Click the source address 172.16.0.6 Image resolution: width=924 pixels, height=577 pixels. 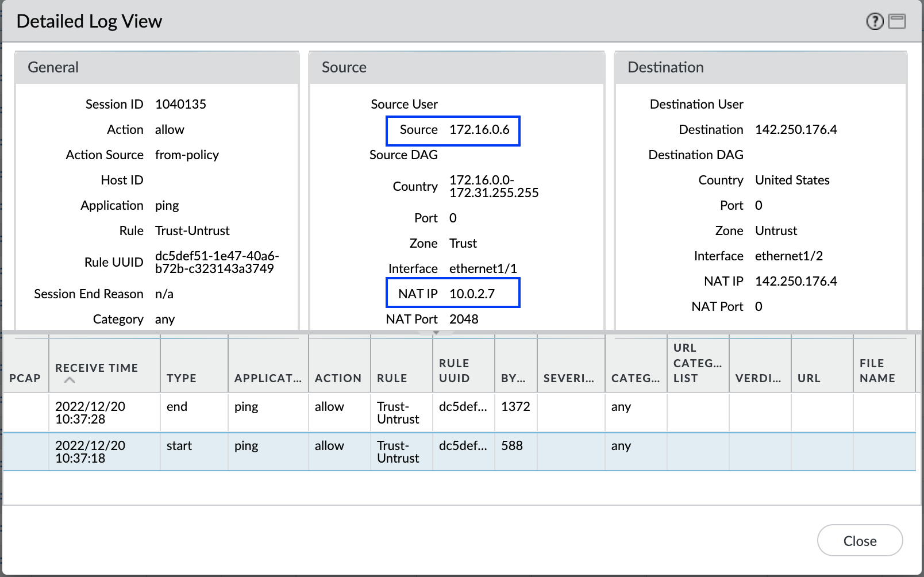click(479, 130)
